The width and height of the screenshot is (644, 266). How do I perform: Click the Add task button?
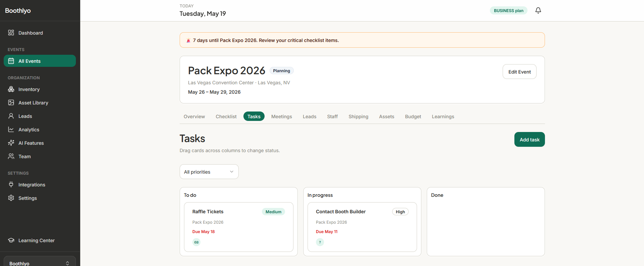click(530, 139)
